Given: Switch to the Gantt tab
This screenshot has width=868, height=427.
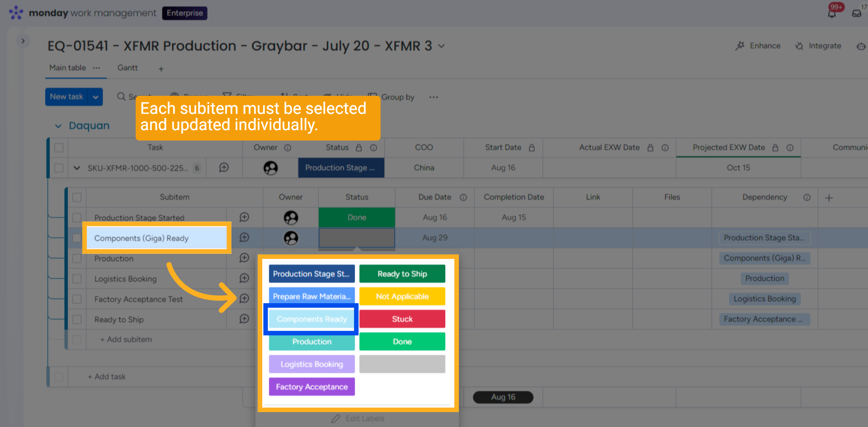Looking at the screenshot, I should click(127, 68).
